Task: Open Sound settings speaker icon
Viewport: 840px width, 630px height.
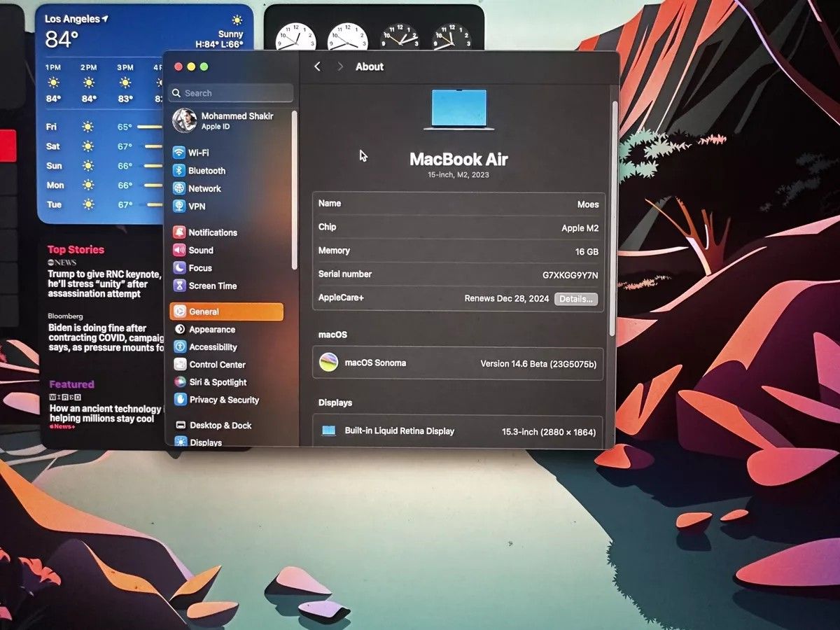Action: (179, 250)
